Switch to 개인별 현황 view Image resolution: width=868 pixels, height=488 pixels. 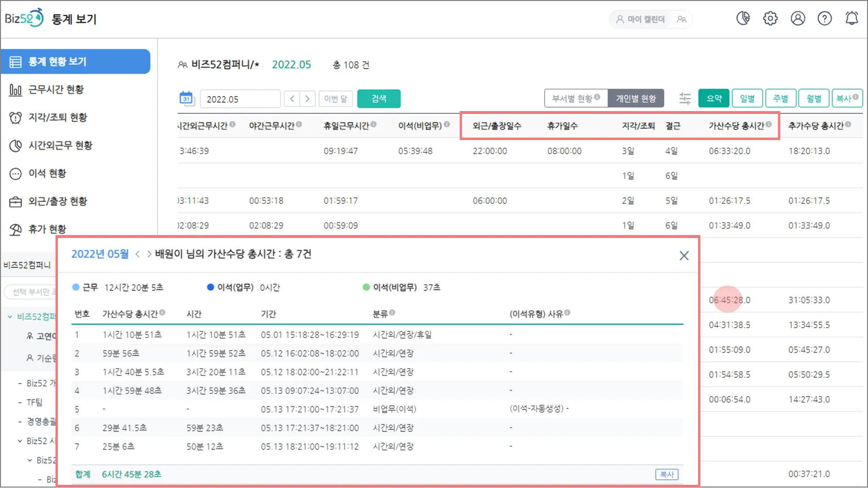(636, 98)
